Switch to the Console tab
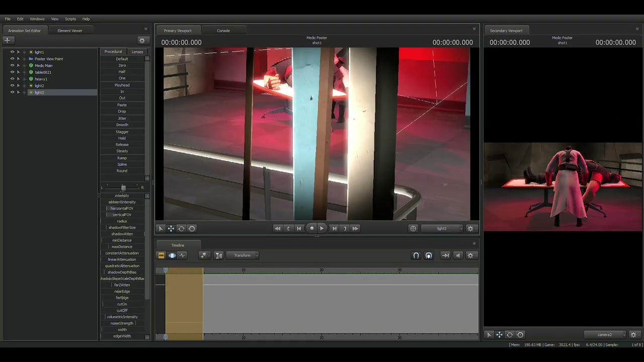Image resolution: width=644 pixels, height=362 pixels. (x=223, y=31)
